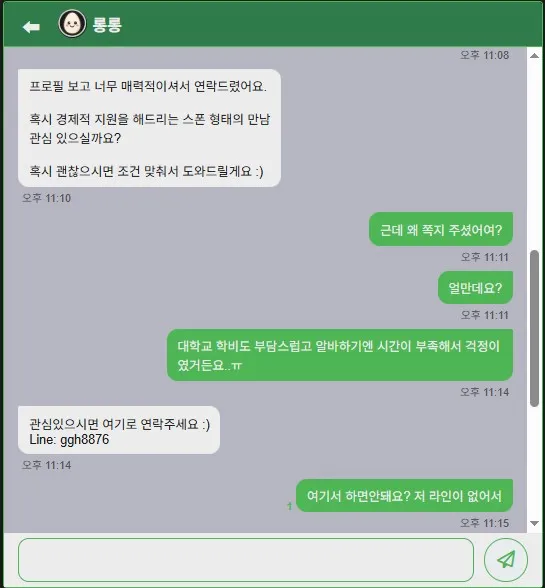Click the 오후 11:08 timestamp at top

coord(485,56)
